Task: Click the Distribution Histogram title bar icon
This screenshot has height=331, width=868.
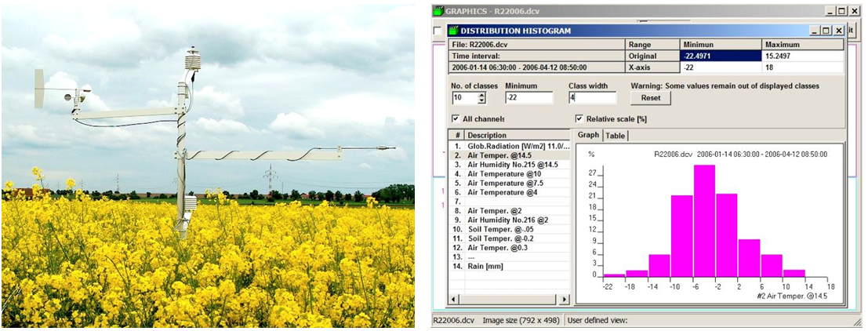Action: (454, 31)
